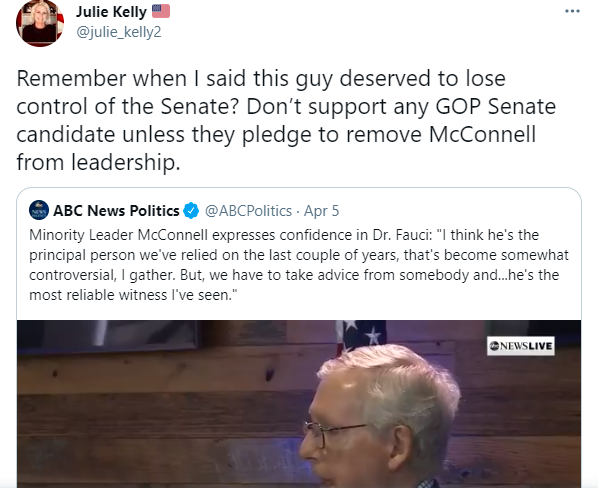The height and width of the screenshot is (488, 598).
Task: Click the ABC NEWS LIVE watermark logo
Action: (x=521, y=346)
